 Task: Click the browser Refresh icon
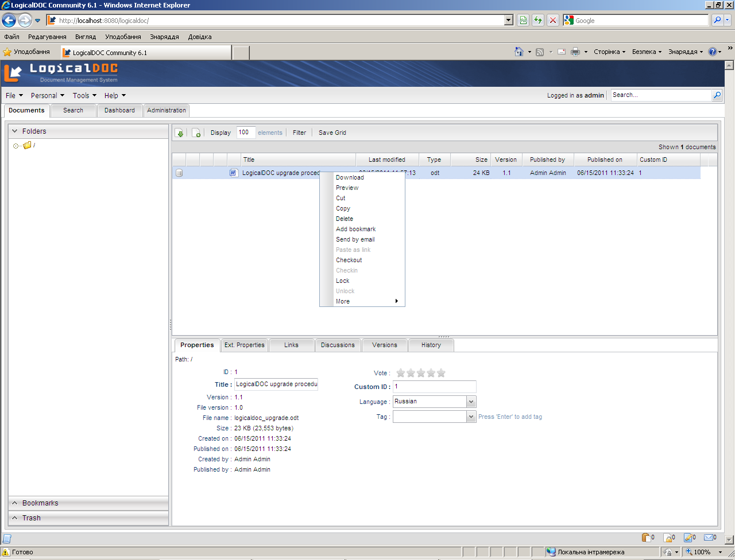coord(538,20)
